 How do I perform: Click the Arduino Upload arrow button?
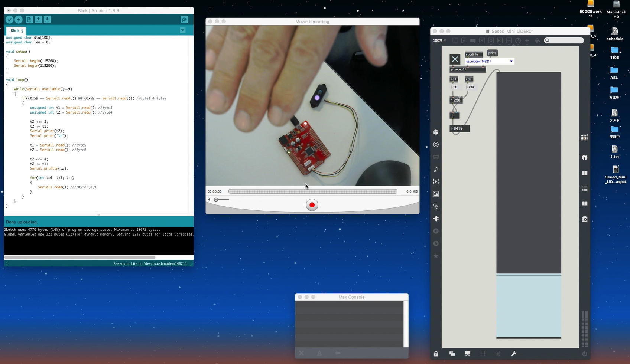[x=19, y=20]
